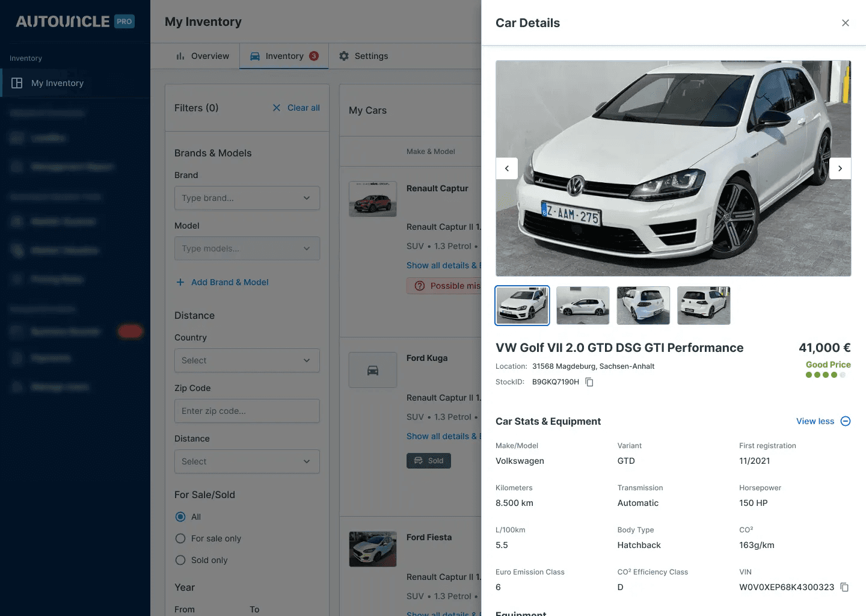Screen dimensions: 866x616
Task: Click the VW Golf VII car title
Action: (x=619, y=348)
